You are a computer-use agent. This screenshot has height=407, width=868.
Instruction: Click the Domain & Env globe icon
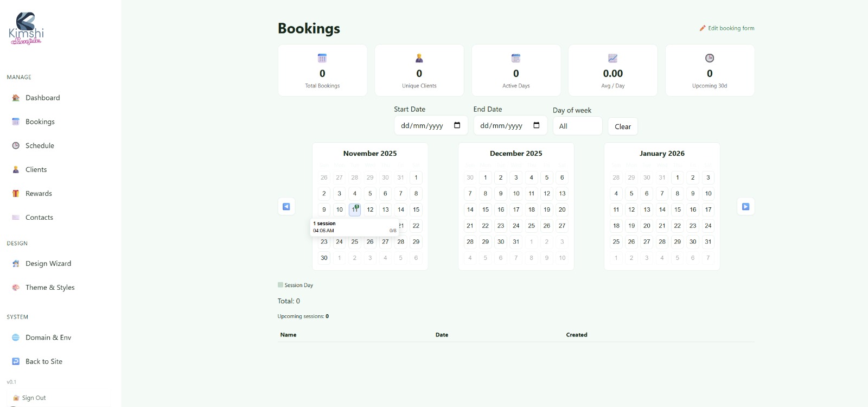pos(16,337)
